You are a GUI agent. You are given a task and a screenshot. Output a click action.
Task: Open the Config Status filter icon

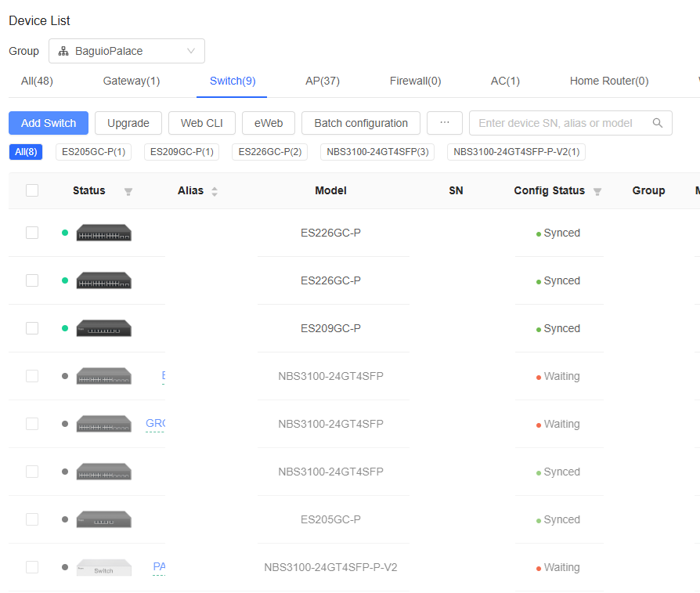(597, 191)
